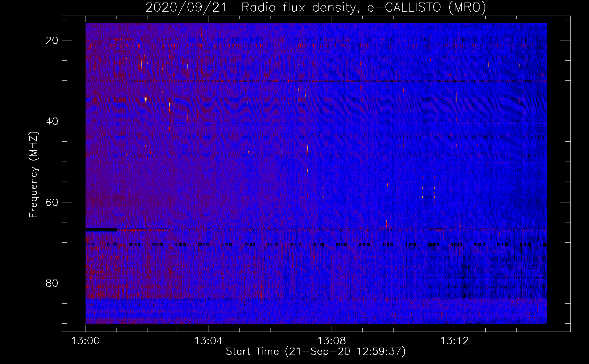Click the 80 frequency tick label
The height and width of the screenshot is (364, 589).
[52, 283]
